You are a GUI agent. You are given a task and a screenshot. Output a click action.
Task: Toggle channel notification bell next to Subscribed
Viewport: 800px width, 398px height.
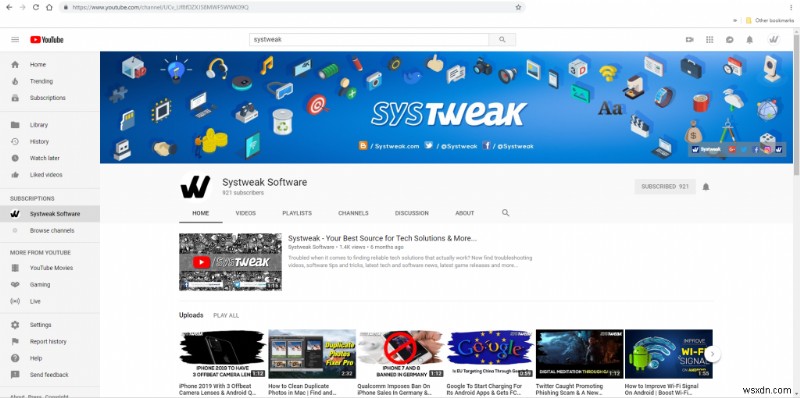click(706, 187)
